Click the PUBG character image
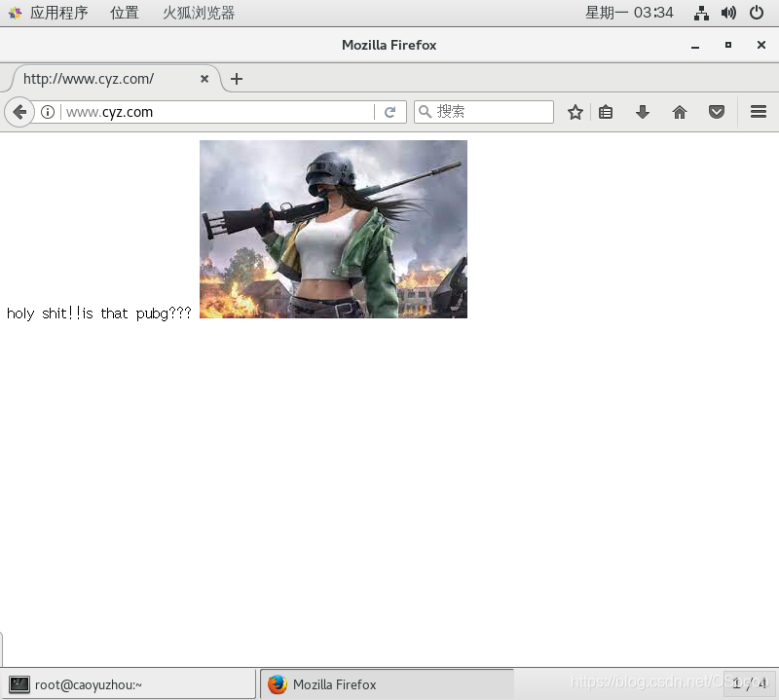The height and width of the screenshot is (700, 779). point(333,229)
